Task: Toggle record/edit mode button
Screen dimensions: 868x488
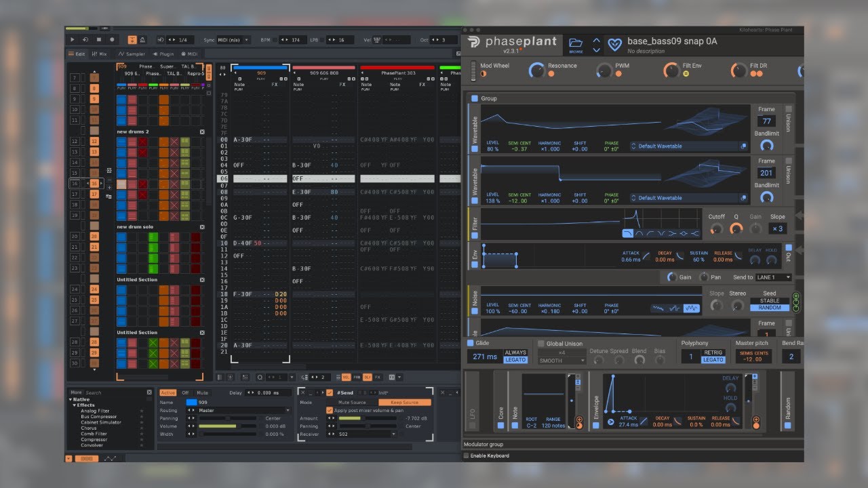Action: pyautogui.click(x=112, y=40)
